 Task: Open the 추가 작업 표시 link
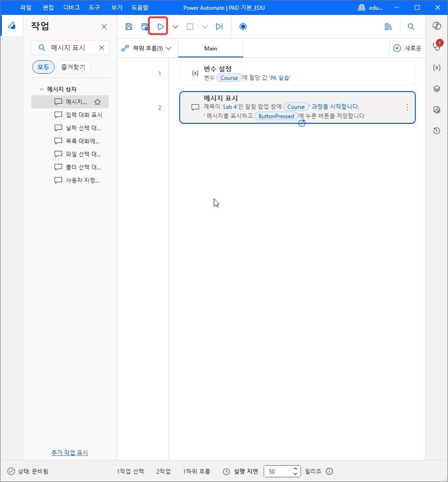click(x=70, y=453)
